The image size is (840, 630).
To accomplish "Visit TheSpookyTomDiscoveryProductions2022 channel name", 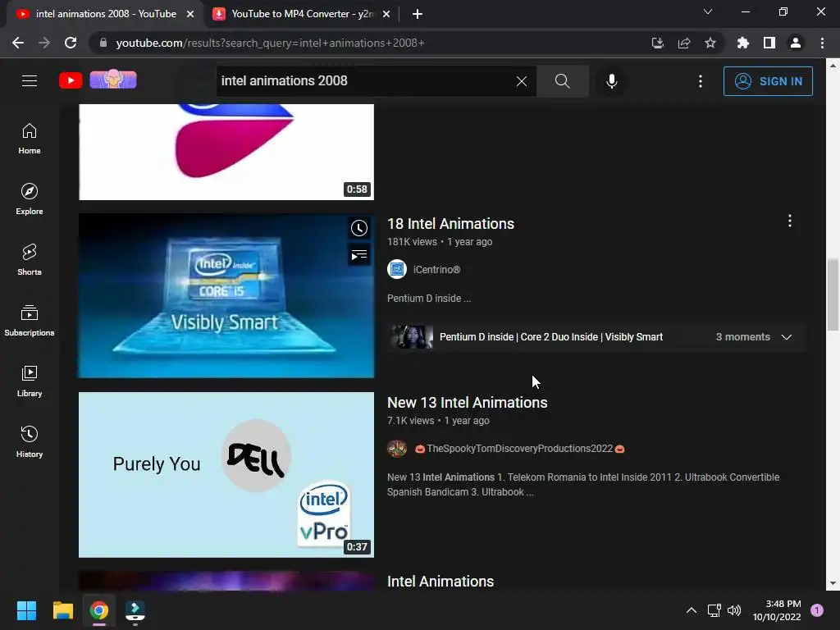I will pyautogui.click(x=519, y=449).
